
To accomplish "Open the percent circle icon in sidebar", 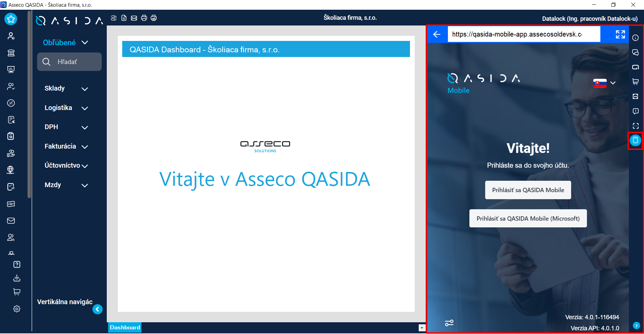I will click(x=11, y=103).
